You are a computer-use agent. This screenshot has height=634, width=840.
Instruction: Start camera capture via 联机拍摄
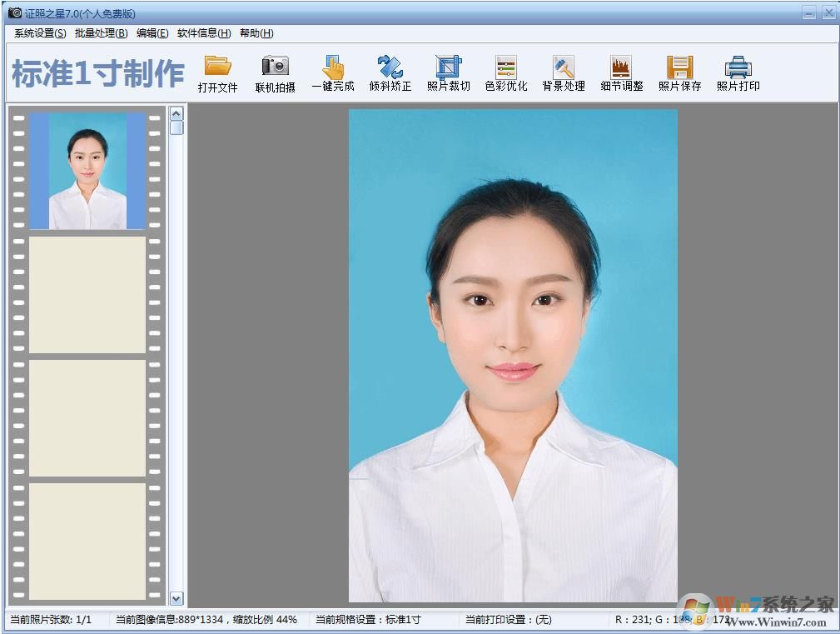tap(275, 73)
